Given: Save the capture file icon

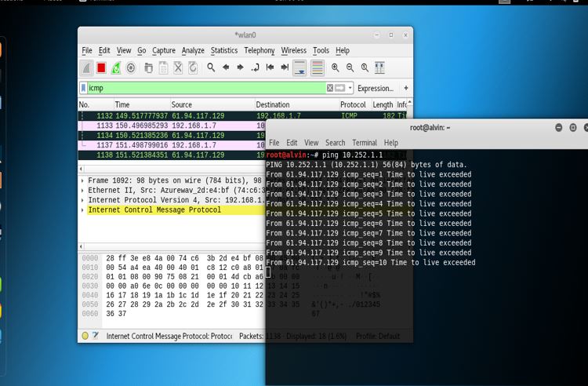Looking at the screenshot, I should point(163,68).
